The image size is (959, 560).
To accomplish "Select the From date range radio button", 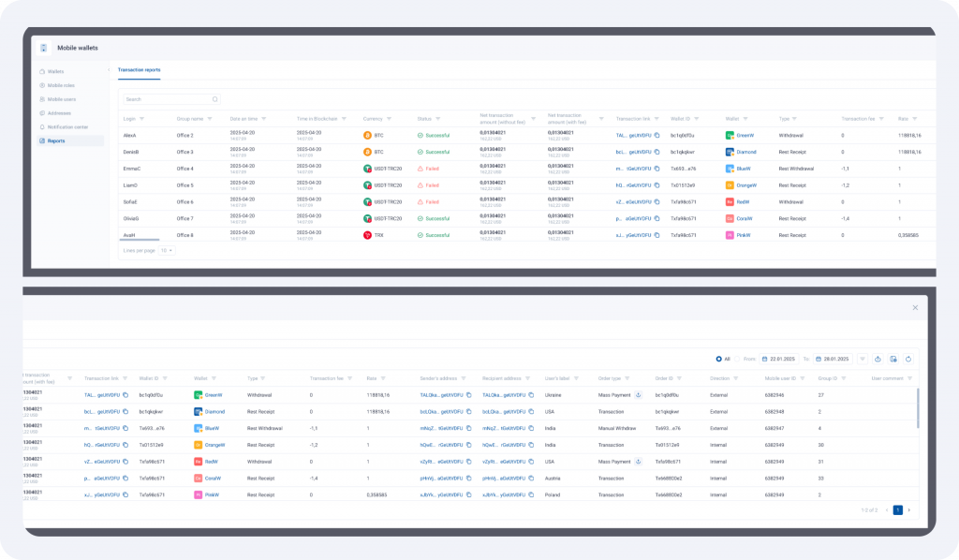I will 738,359.
